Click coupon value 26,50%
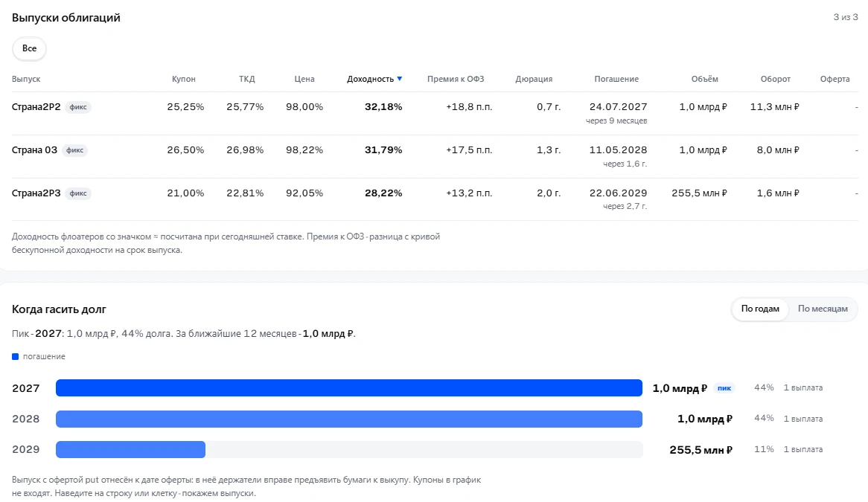Viewport: 868px width, 502px height. pos(185,149)
